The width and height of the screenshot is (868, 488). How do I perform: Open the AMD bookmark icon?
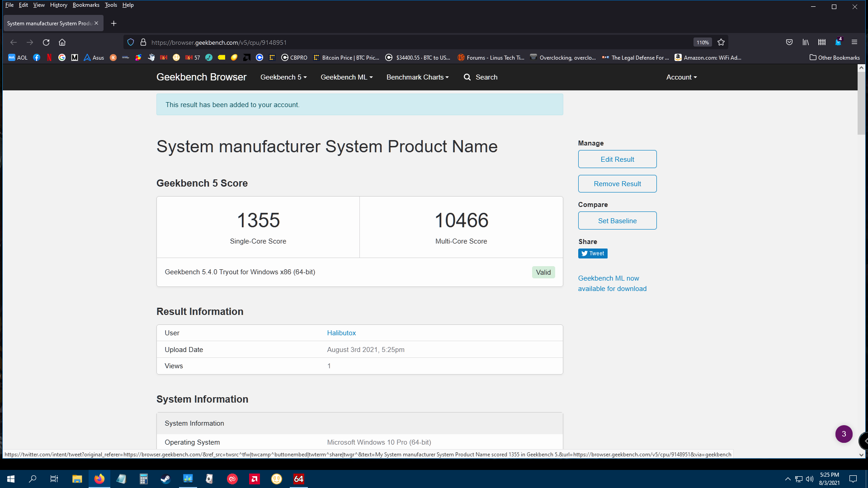point(247,57)
